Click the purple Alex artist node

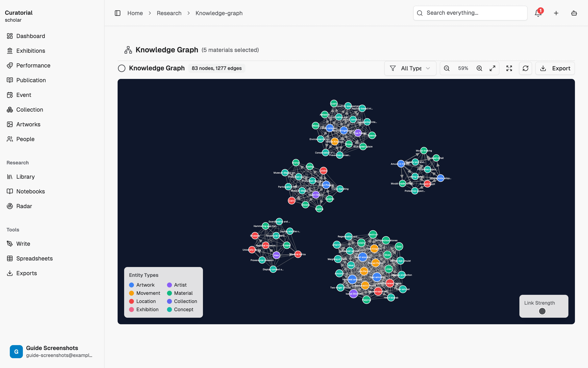click(x=276, y=255)
